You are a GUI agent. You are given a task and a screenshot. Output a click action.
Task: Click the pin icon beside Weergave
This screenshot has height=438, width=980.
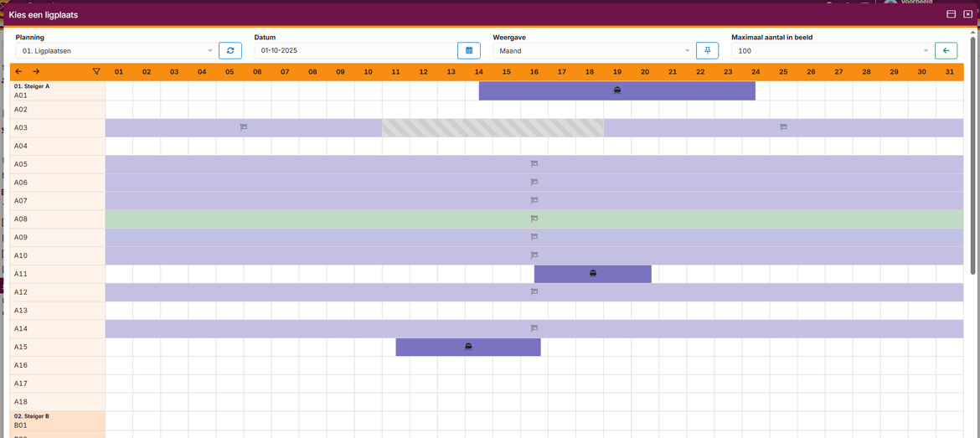[x=707, y=51]
